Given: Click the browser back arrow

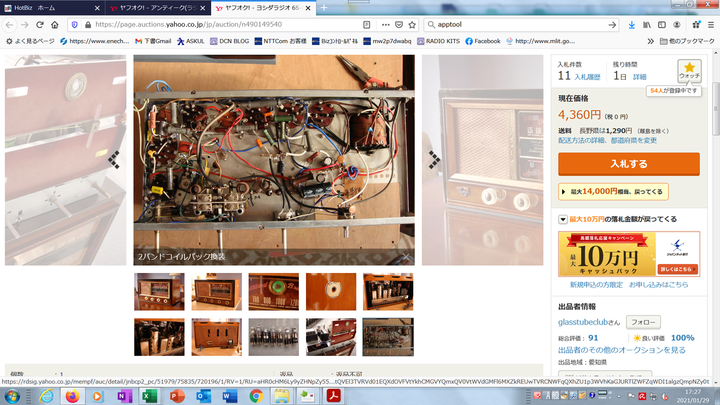Looking at the screenshot, I should click(x=10, y=24).
